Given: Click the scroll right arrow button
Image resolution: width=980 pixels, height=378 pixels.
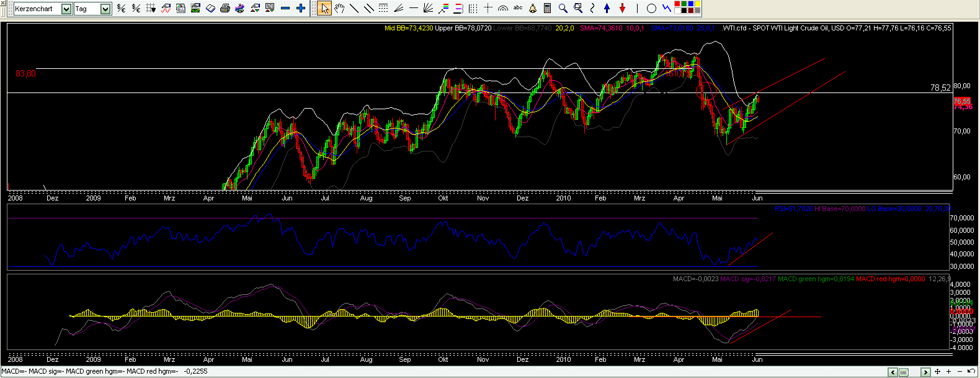Looking at the screenshot, I should tap(925, 372).
